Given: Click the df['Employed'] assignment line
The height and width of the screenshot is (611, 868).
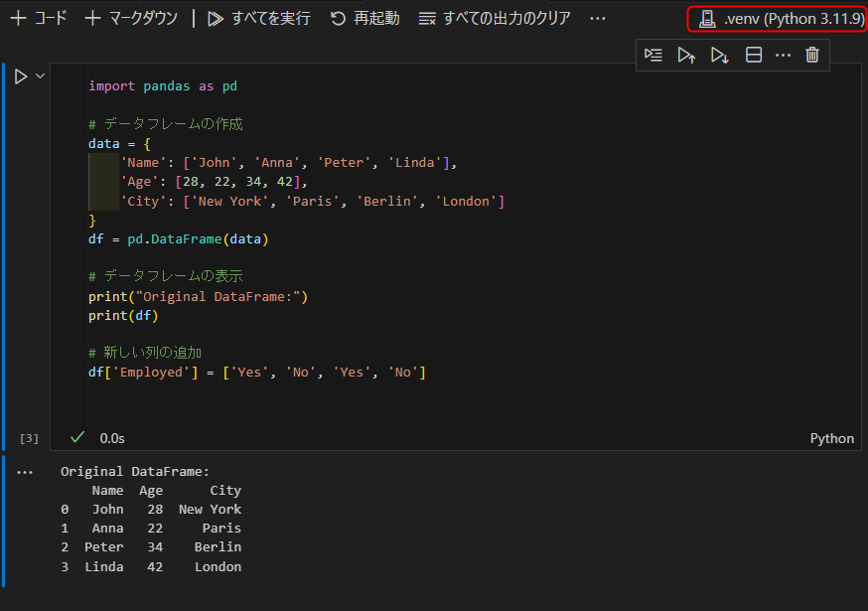Looking at the screenshot, I should (257, 372).
